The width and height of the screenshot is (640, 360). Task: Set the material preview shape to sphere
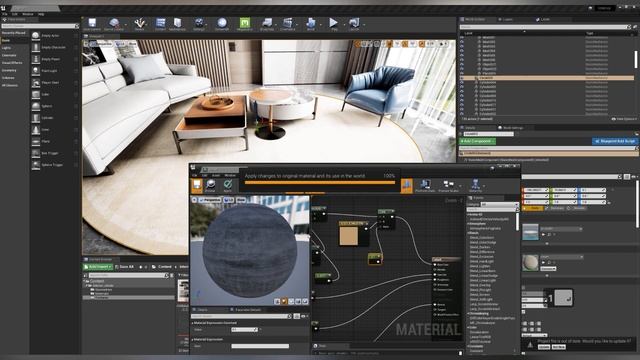284,301
